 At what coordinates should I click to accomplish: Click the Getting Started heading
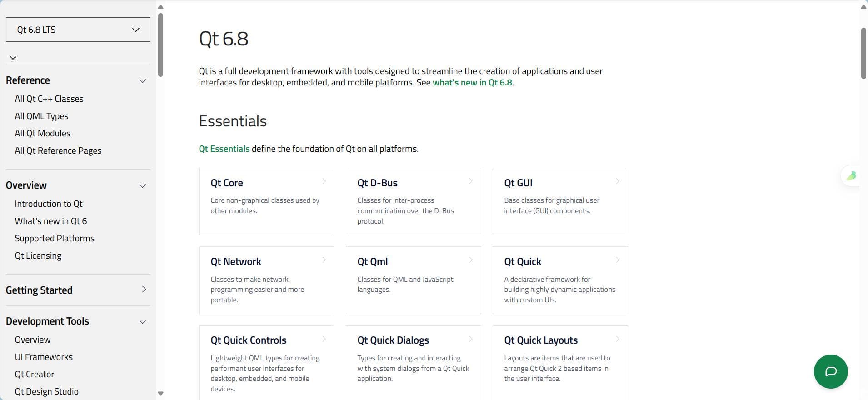[x=39, y=290]
